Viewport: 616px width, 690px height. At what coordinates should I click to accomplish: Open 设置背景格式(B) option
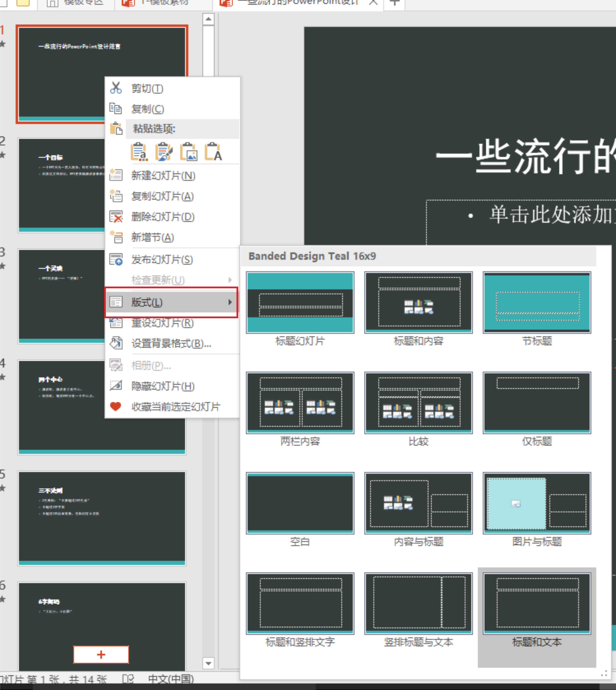click(x=171, y=344)
